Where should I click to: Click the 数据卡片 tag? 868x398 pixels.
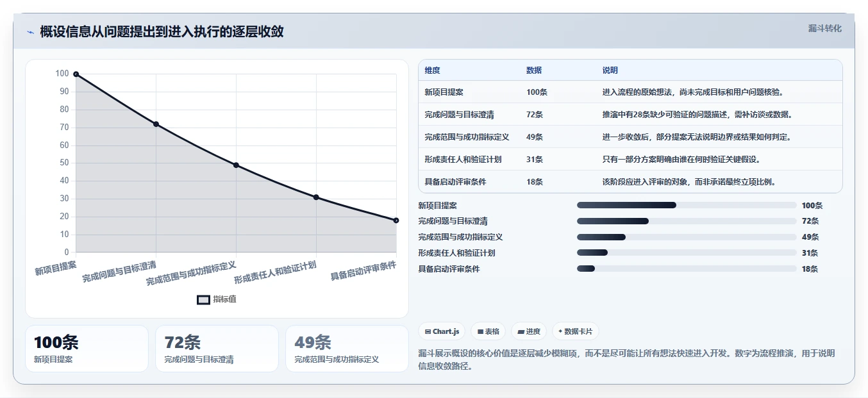(575, 331)
